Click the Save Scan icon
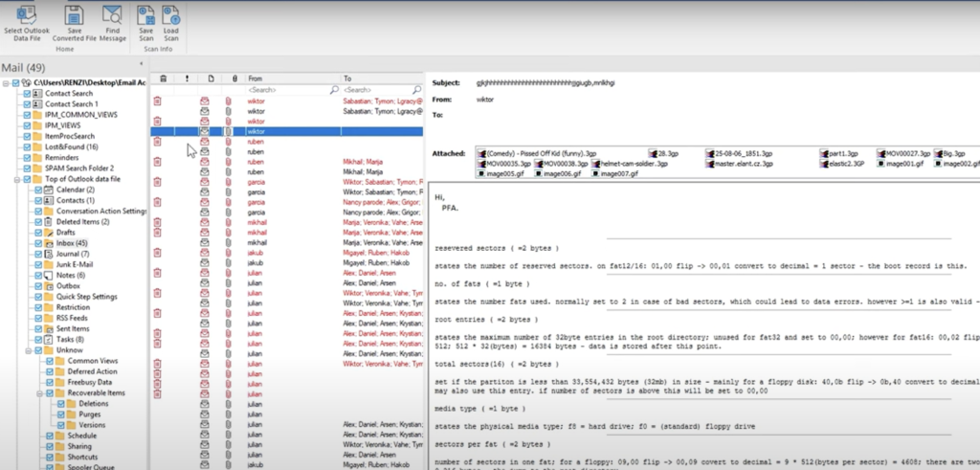Viewport: 980px width, 470px height. pyautogui.click(x=146, y=15)
